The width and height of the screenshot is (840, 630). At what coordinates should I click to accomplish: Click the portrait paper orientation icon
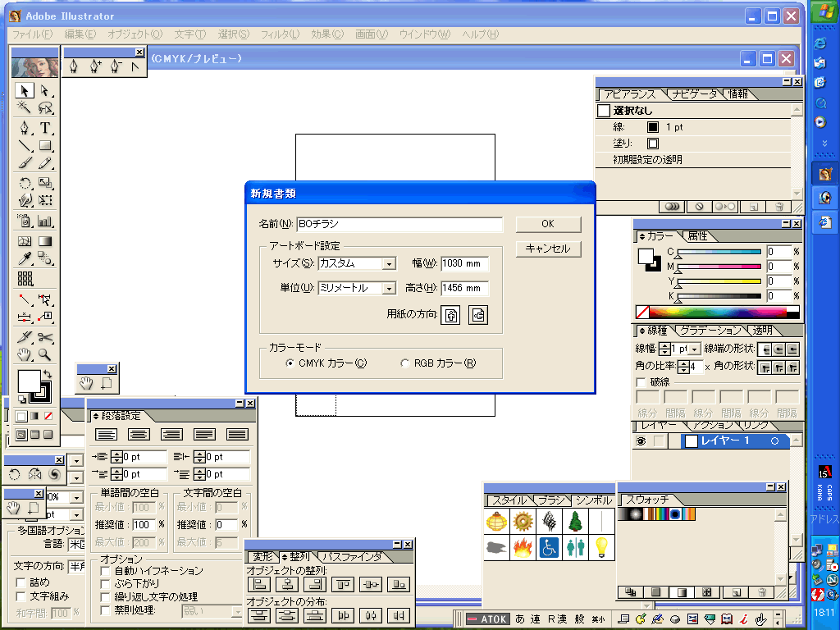[x=450, y=315]
